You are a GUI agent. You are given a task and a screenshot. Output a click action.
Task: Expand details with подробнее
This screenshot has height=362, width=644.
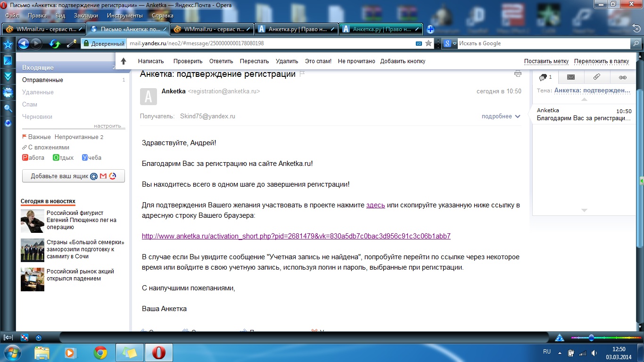pyautogui.click(x=501, y=116)
